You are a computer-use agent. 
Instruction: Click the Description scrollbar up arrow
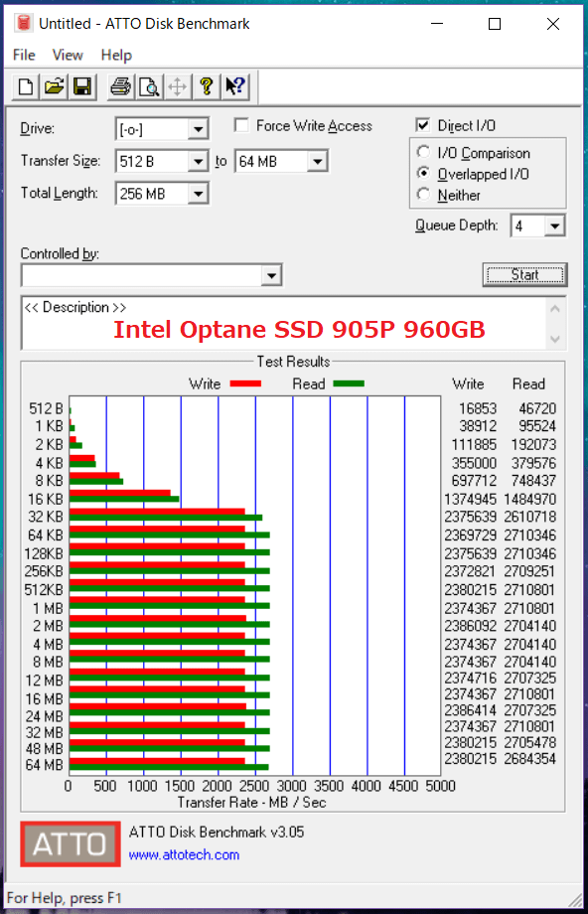[x=555, y=309]
